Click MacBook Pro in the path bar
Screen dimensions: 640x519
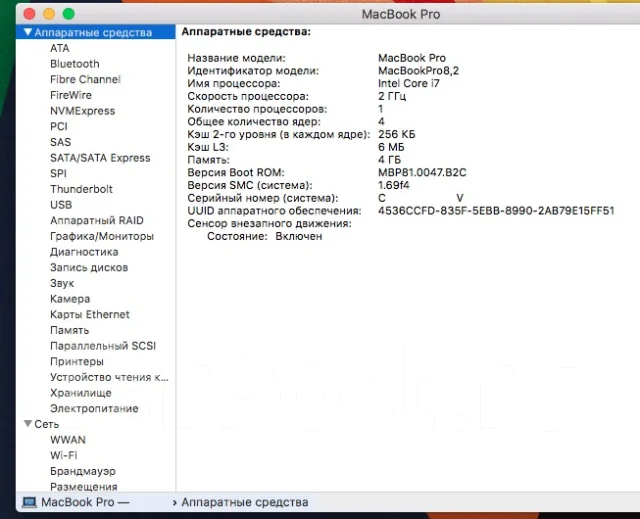(x=78, y=502)
